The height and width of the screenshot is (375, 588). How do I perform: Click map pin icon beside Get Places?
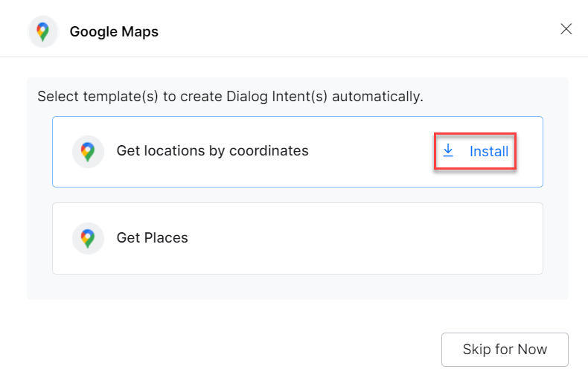[x=88, y=239]
